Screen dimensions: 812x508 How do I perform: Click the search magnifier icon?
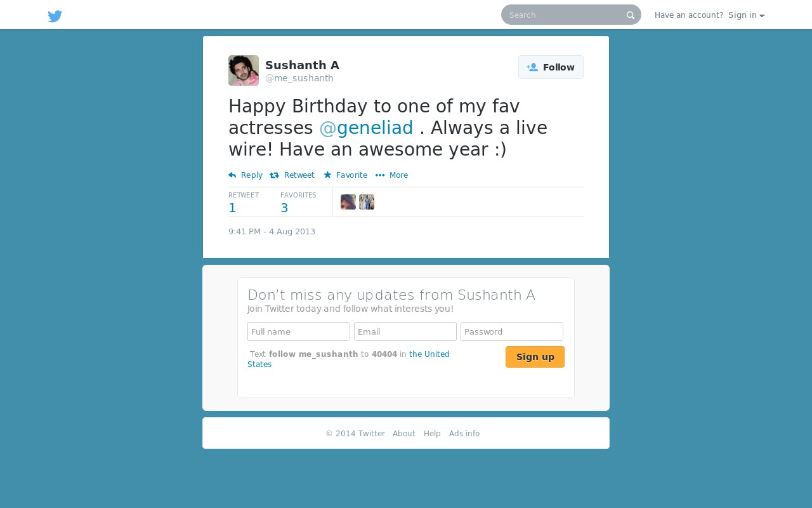coord(631,15)
